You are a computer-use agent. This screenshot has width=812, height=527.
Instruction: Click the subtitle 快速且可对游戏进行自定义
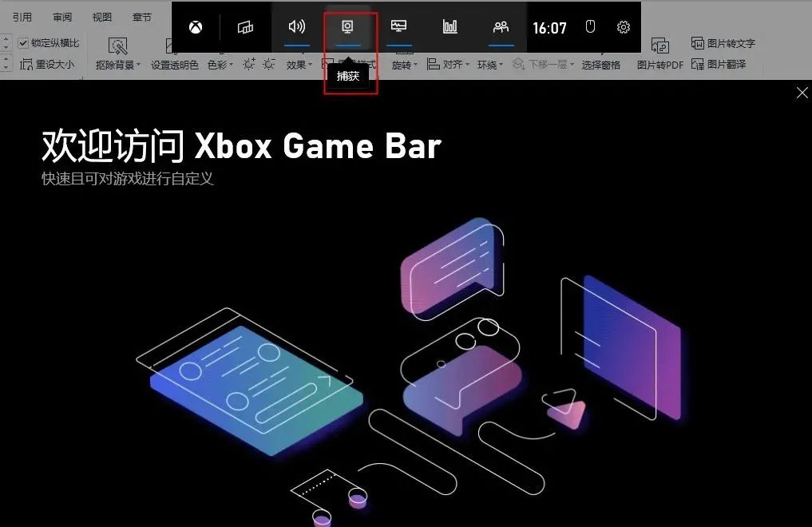(128, 179)
